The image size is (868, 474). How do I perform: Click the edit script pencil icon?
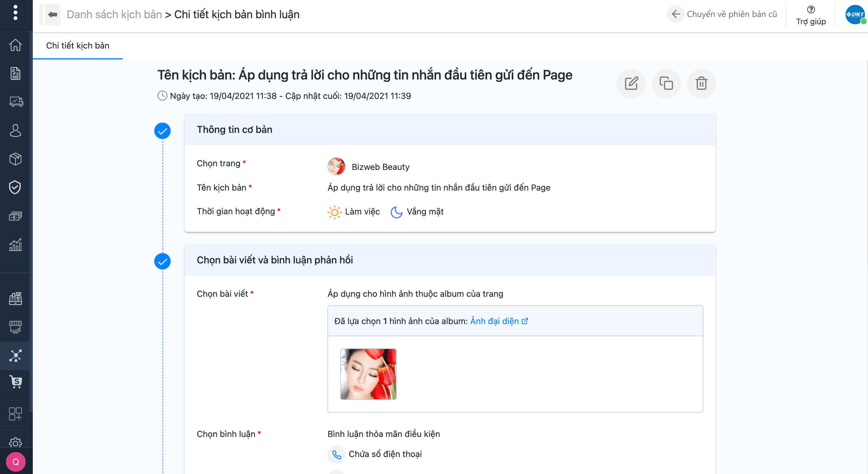tap(631, 83)
